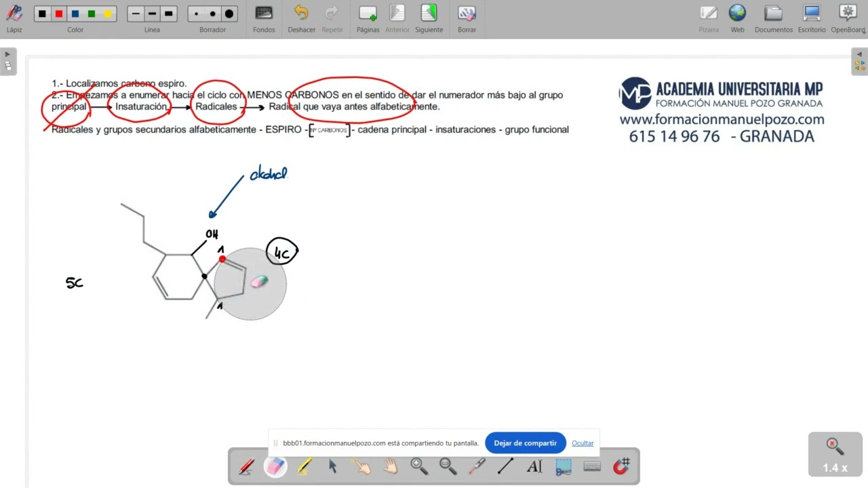This screenshot has height=488, width=868.
Task: Select the zoom in magnifier
Action: pyautogui.click(x=419, y=466)
